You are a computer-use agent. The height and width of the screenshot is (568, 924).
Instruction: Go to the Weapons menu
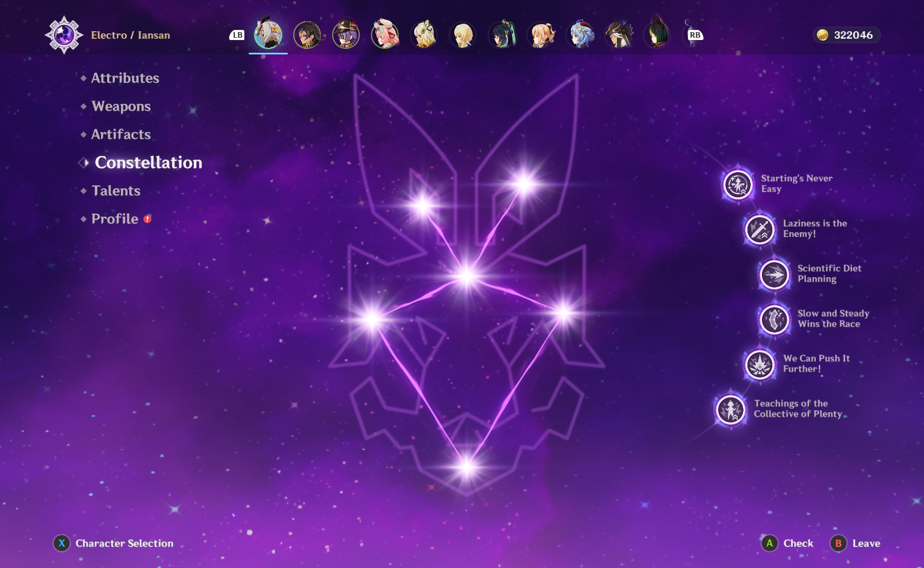[121, 107]
